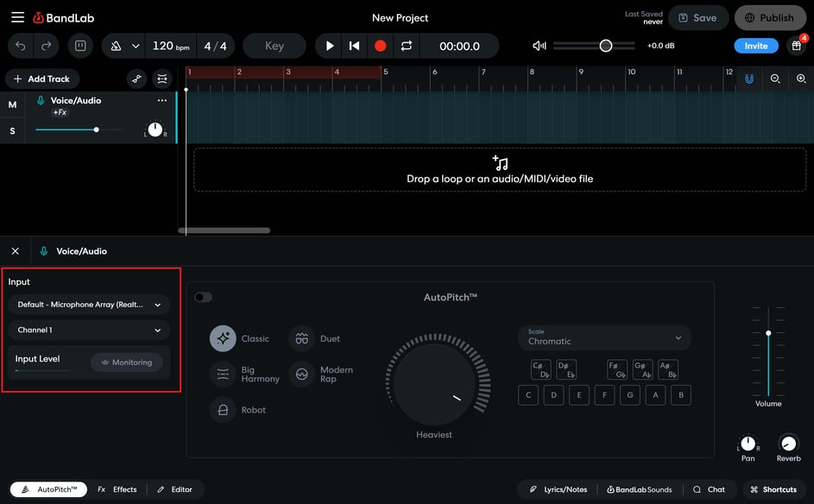The image size is (814, 504).
Task: Open Lyrics/Notes panel
Action: [558, 489]
